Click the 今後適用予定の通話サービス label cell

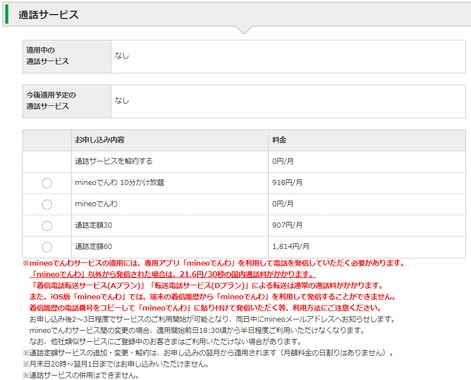67,101
